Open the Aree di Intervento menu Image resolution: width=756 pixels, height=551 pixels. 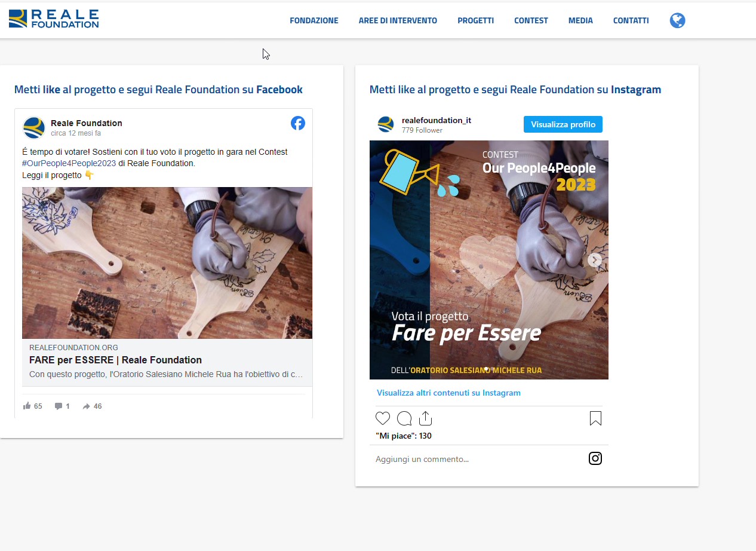[x=398, y=20]
